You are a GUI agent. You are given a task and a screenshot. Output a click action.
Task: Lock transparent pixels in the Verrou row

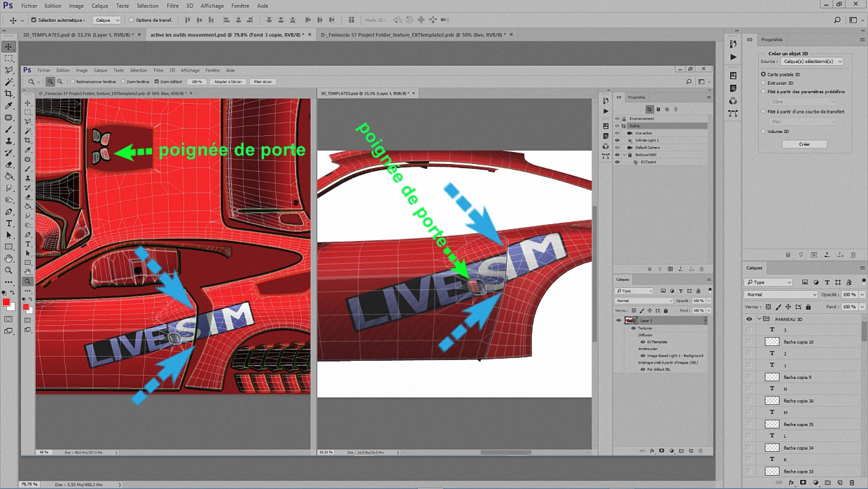[x=769, y=307]
